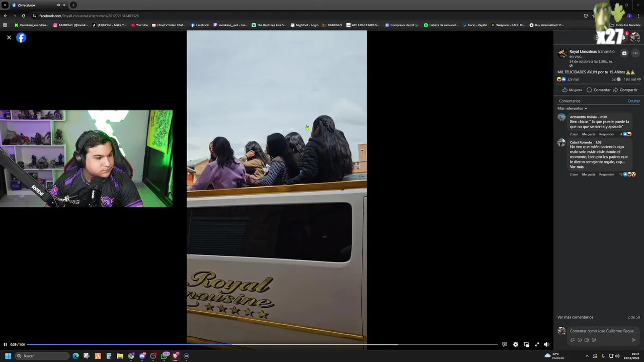Open the Nightbot - Login bookmark
Screen dimensions: 644x362
click(304, 25)
